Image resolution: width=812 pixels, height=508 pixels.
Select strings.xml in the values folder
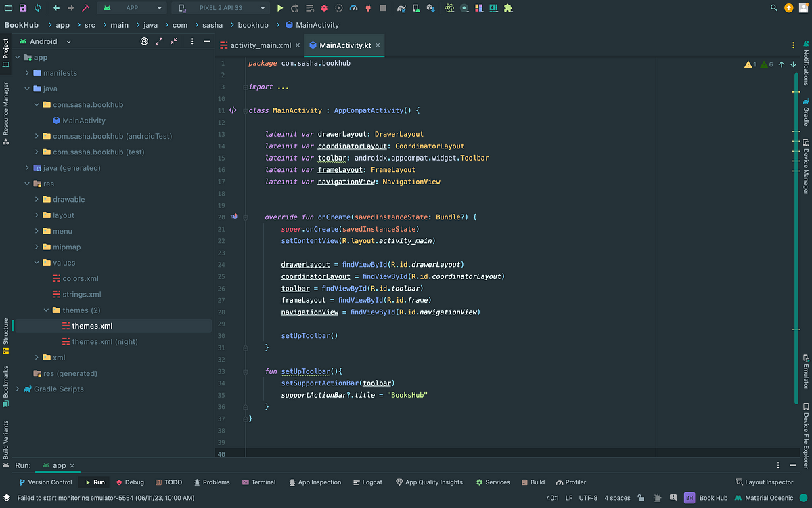coord(82,294)
